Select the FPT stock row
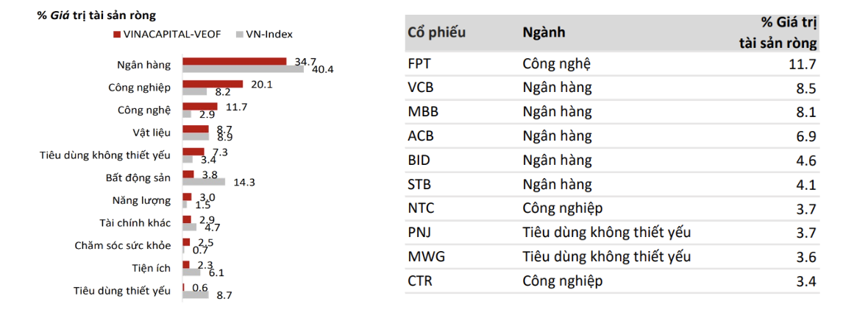Screen dimensions: 868x321 612,64
